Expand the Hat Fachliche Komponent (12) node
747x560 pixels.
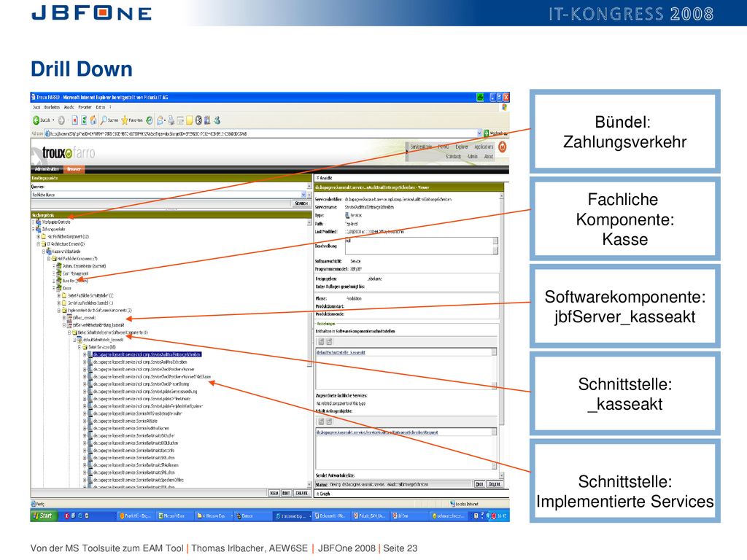coord(39,236)
